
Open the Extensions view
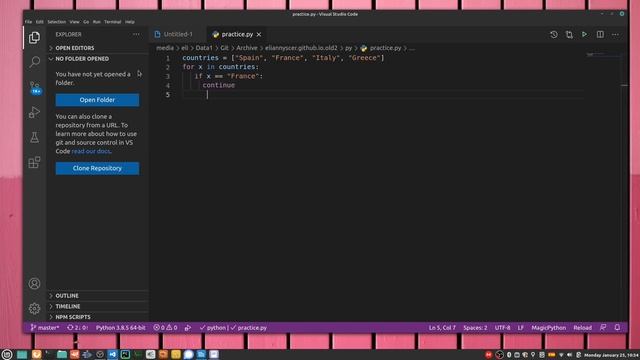click(34, 162)
